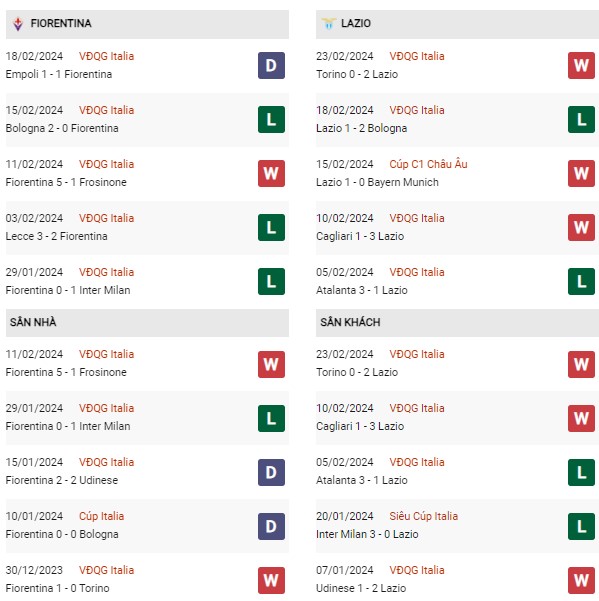Select the SÂN NHÀ section header
The width and height of the screenshot is (599, 601).
pos(147,323)
